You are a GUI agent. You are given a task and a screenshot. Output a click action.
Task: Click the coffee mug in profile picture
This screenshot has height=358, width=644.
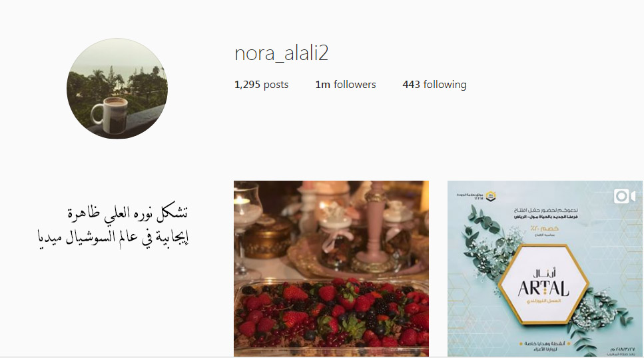pyautogui.click(x=110, y=115)
